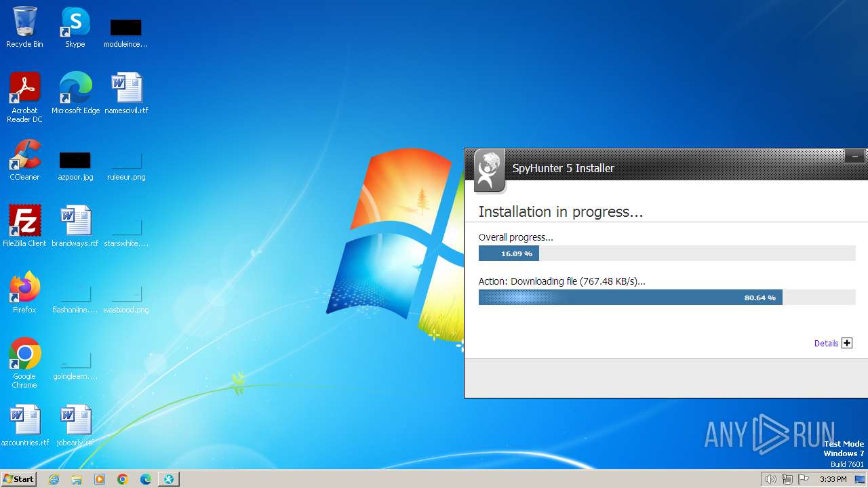Click 'Installation in progress...' heading
The height and width of the screenshot is (488, 868).
[561, 211]
